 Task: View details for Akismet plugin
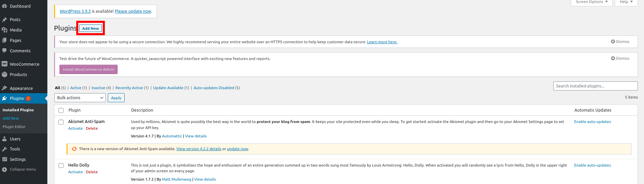tap(196, 136)
